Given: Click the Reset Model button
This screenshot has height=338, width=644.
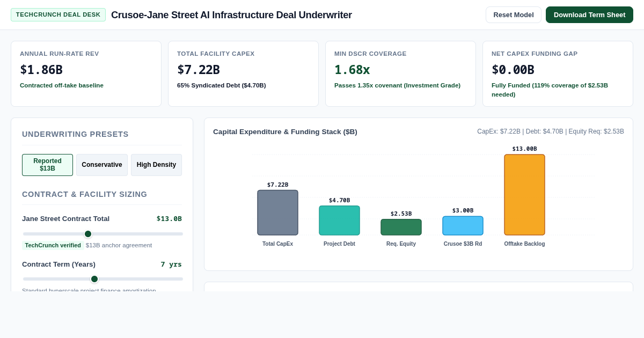Looking at the screenshot, I should (513, 14).
